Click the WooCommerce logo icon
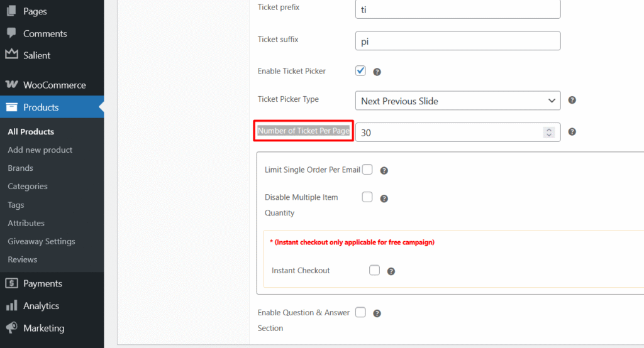The width and height of the screenshot is (644, 348). coord(11,85)
